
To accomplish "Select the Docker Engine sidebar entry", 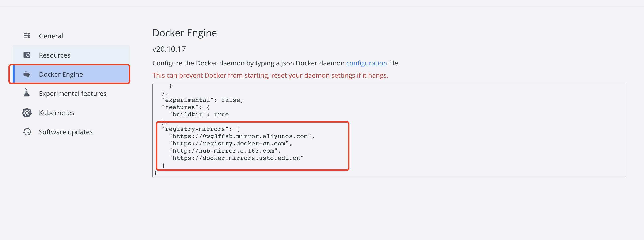I will [x=61, y=74].
